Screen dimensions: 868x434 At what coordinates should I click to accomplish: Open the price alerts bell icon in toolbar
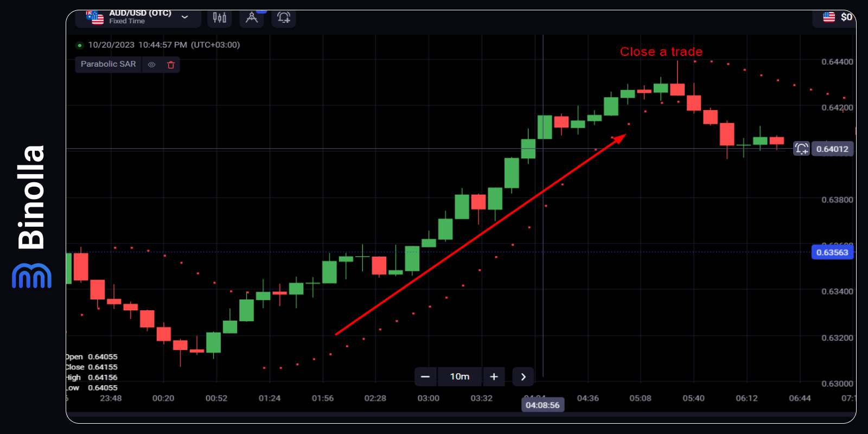point(284,18)
